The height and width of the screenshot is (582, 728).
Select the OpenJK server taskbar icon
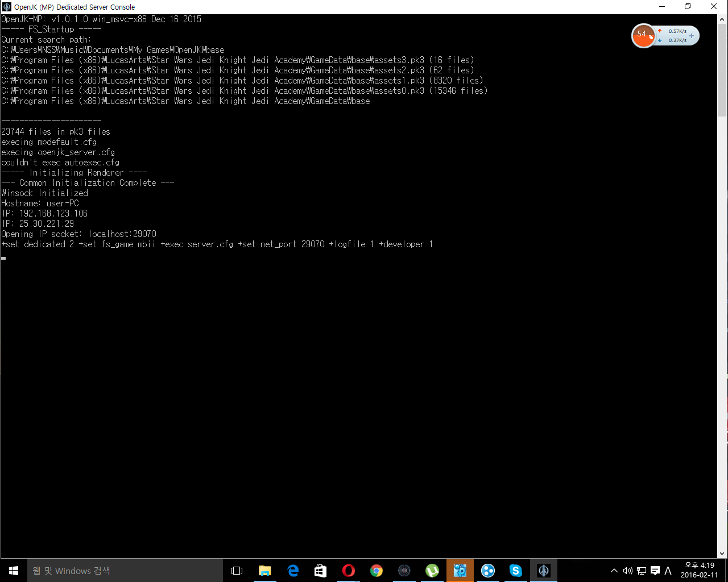(x=544, y=571)
